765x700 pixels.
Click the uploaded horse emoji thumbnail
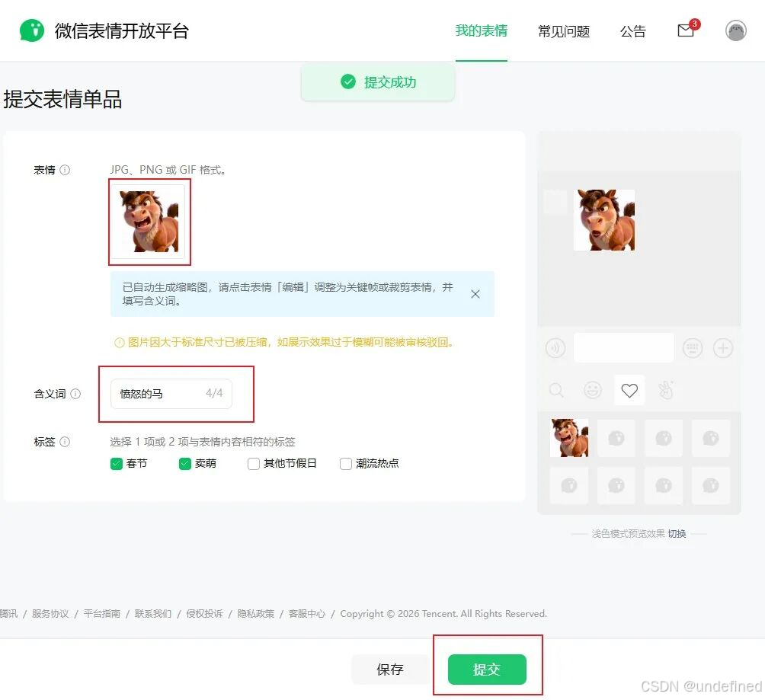(x=149, y=222)
